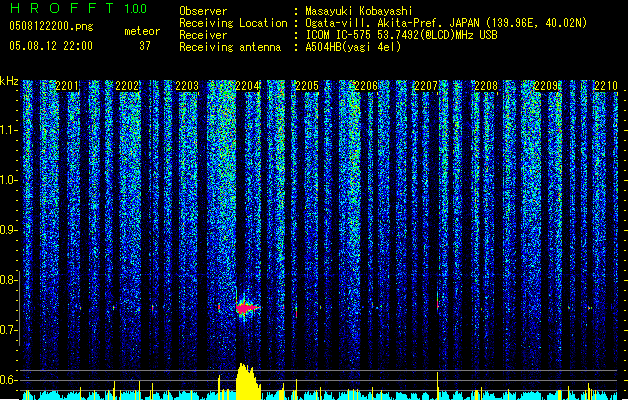Click the 1.0 kHz axis tick
The image size is (629, 400).
coord(9,180)
